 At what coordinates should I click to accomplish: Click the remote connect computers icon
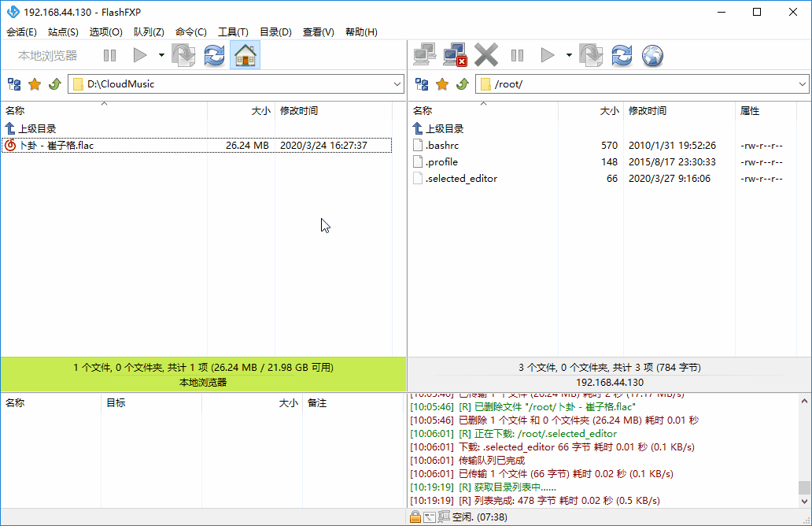(x=425, y=55)
